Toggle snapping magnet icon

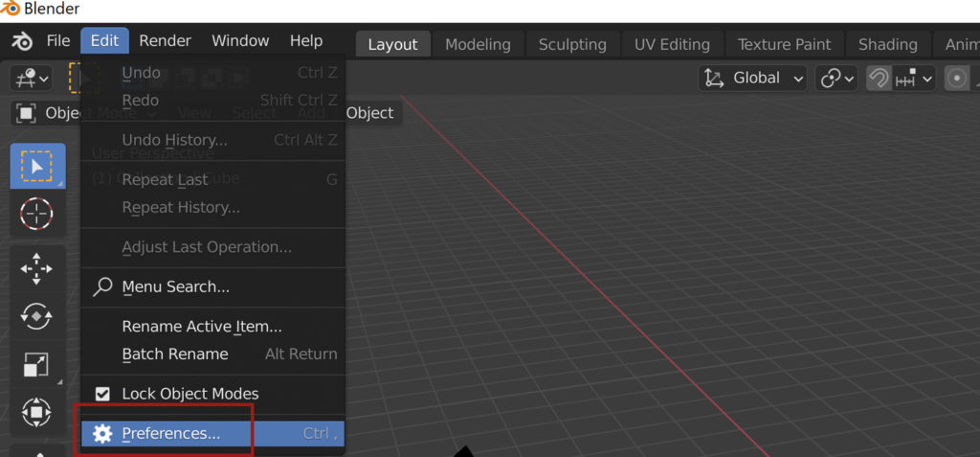879,79
